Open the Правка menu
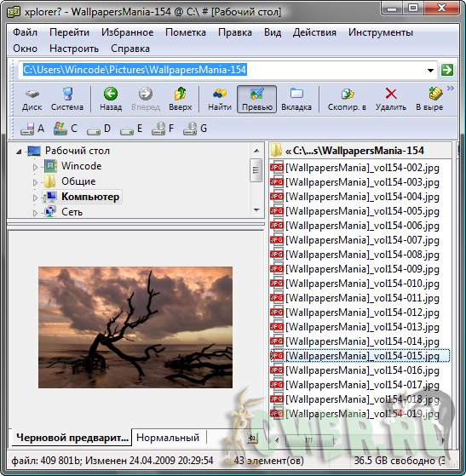 tap(235, 32)
